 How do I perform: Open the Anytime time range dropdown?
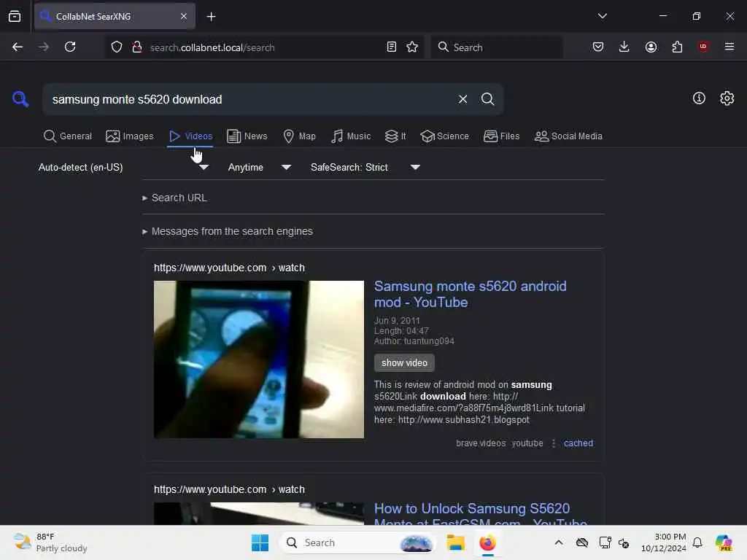259,167
